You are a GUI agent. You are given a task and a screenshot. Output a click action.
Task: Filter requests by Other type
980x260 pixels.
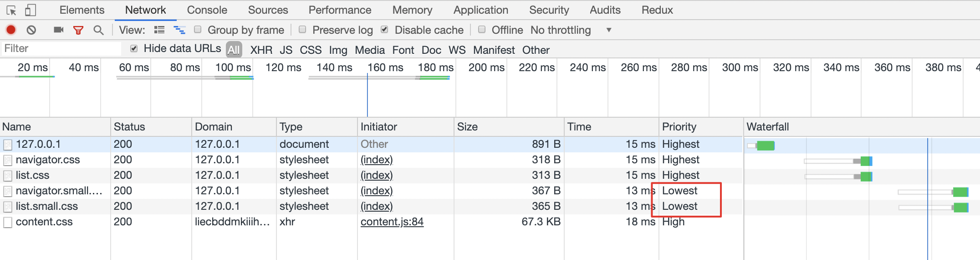coord(536,50)
